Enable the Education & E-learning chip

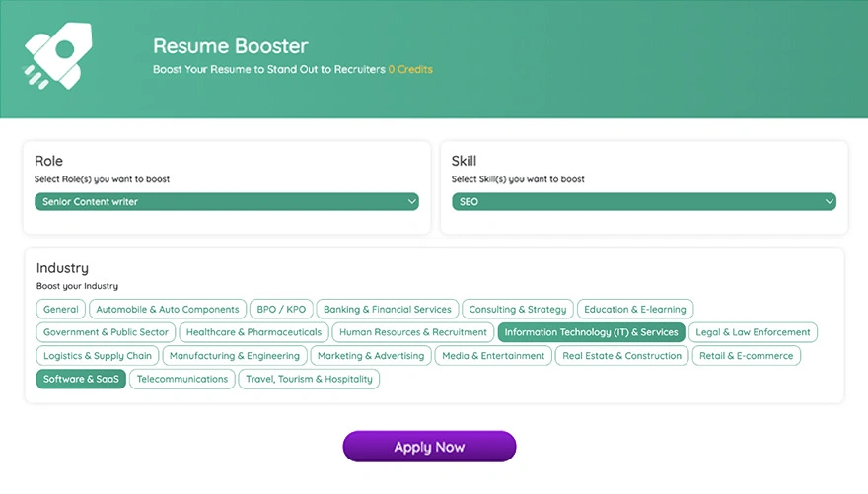click(635, 309)
